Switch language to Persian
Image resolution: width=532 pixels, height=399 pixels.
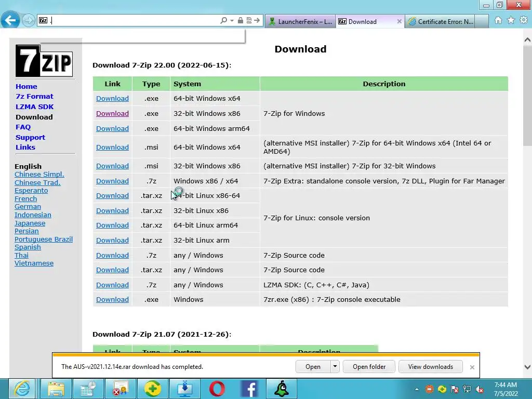point(26,231)
